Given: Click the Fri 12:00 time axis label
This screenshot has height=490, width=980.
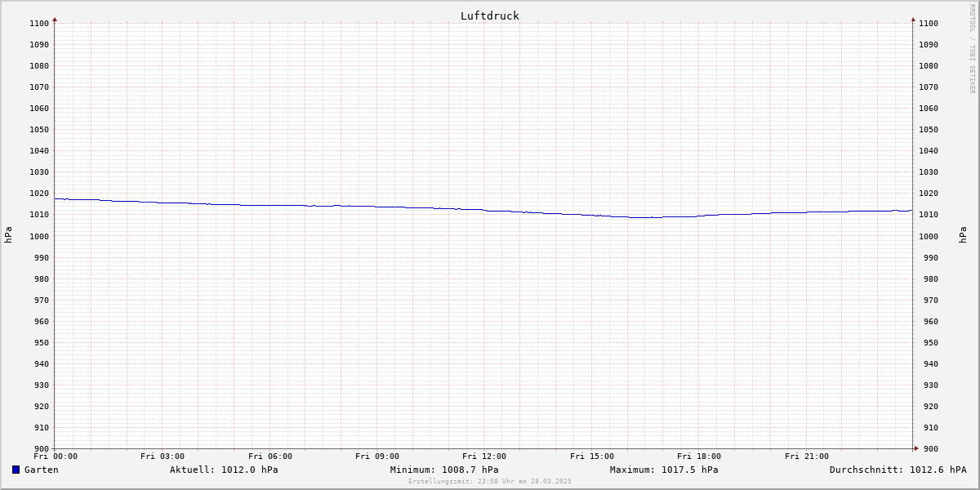Looking at the screenshot, I should tap(484, 457).
